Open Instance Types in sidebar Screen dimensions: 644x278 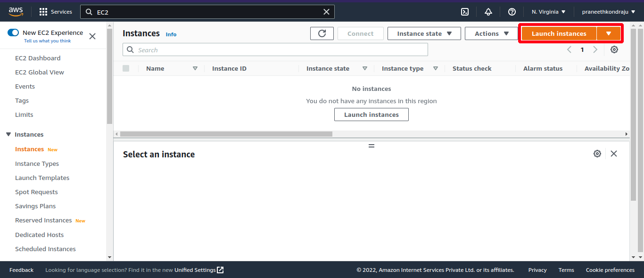point(37,164)
